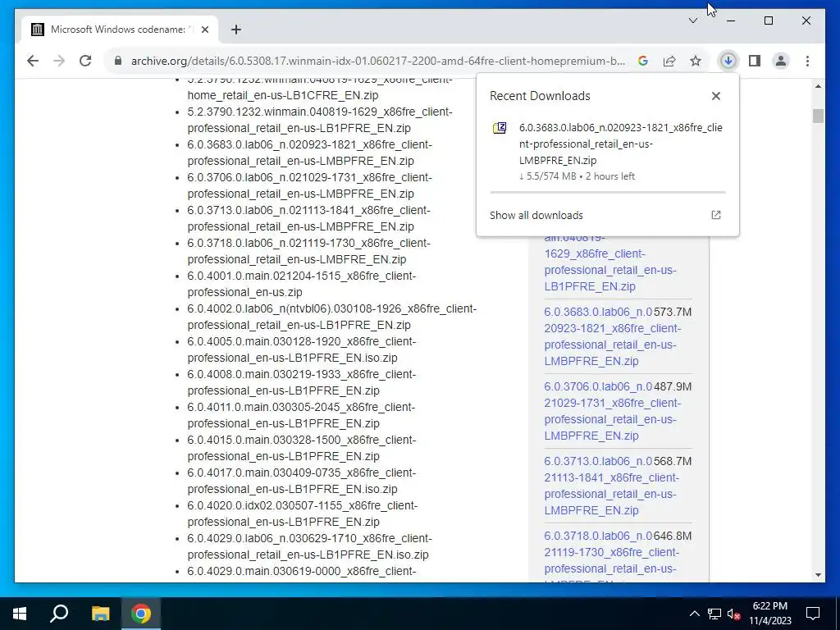Viewport: 840px width, 630px height.
Task: Open a new browser tab
Action: click(x=235, y=30)
